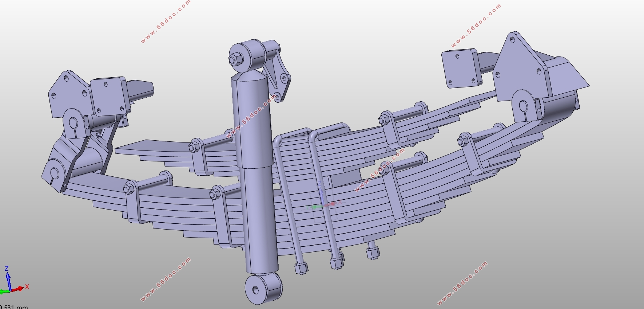Pick the shock absorber upper cylinder body

(x=252, y=120)
